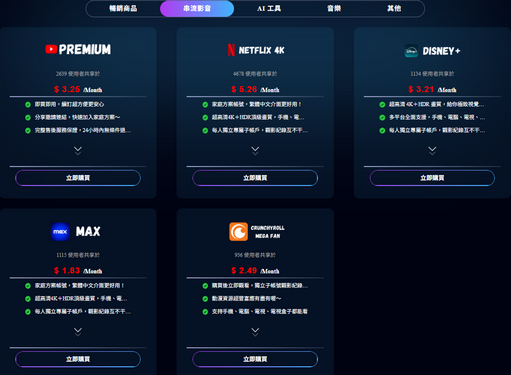The height and width of the screenshot is (375, 511).
Task: Click the $ 5.26 /Month price
Action: tap(255, 89)
